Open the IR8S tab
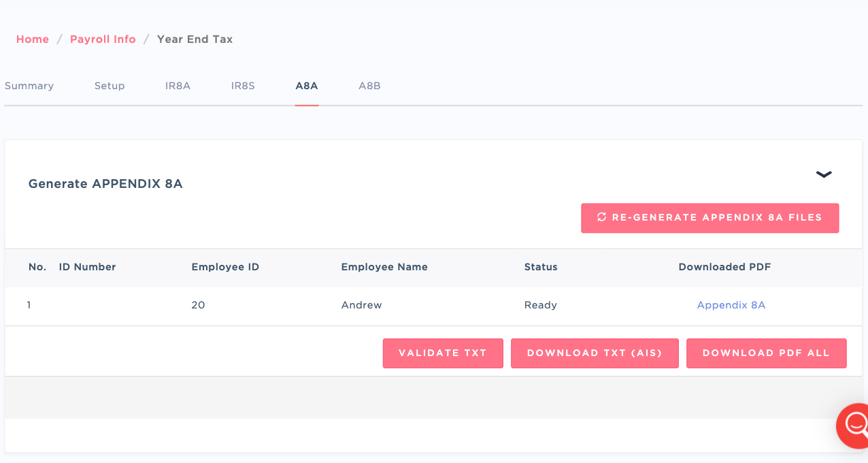Image resolution: width=868 pixels, height=463 pixels. (x=243, y=86)
